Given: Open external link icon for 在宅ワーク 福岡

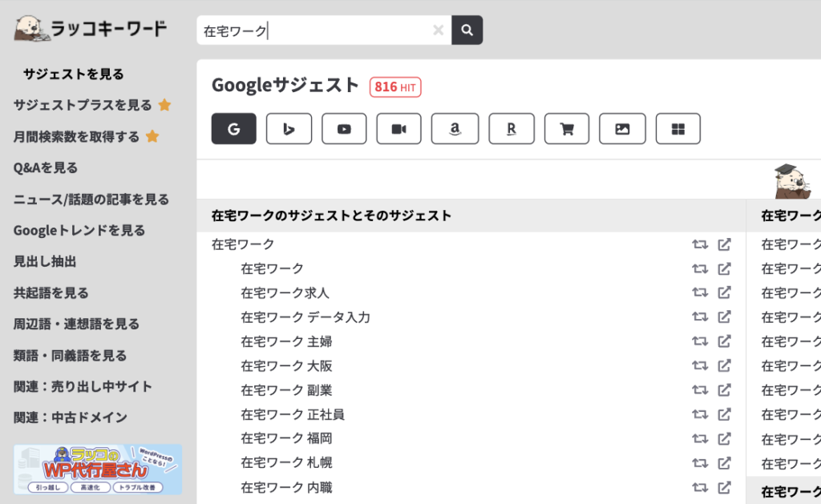Looking at the screenshot, I should click(x=724, y=438).
